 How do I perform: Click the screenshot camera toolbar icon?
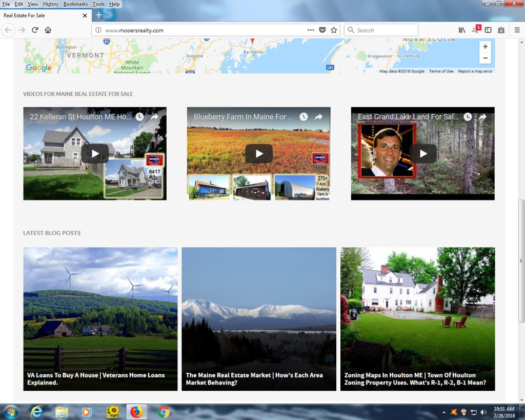501,30
